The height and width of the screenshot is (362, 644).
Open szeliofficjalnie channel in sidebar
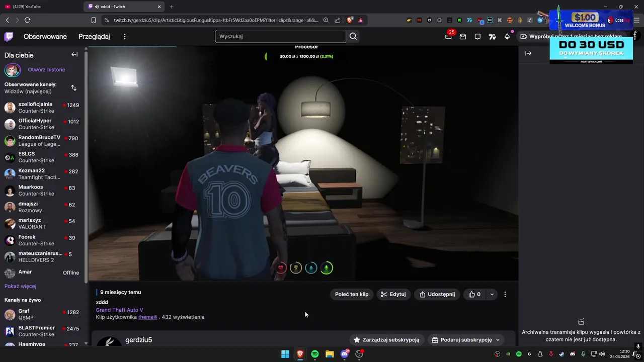pos(42,108)
